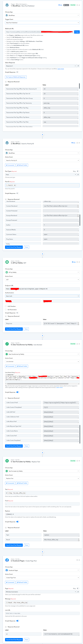Image resolution: width=83 pixels, height=644 pixels.
Task: Click the WordPress icon in step 2 header
Action: click(7, 143)
